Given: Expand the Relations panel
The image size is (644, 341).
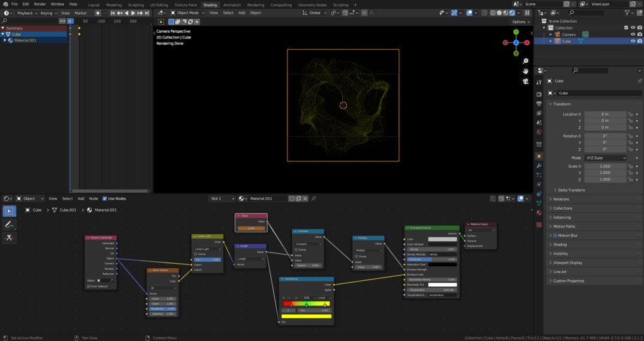Looking at the screenshot, I should pos(561,199).
